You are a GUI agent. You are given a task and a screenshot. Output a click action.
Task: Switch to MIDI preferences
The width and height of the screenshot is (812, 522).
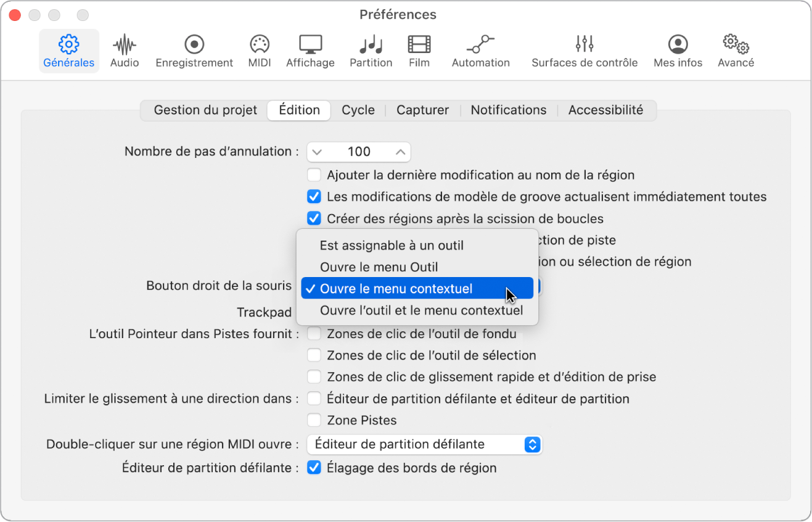coord(259,50)
